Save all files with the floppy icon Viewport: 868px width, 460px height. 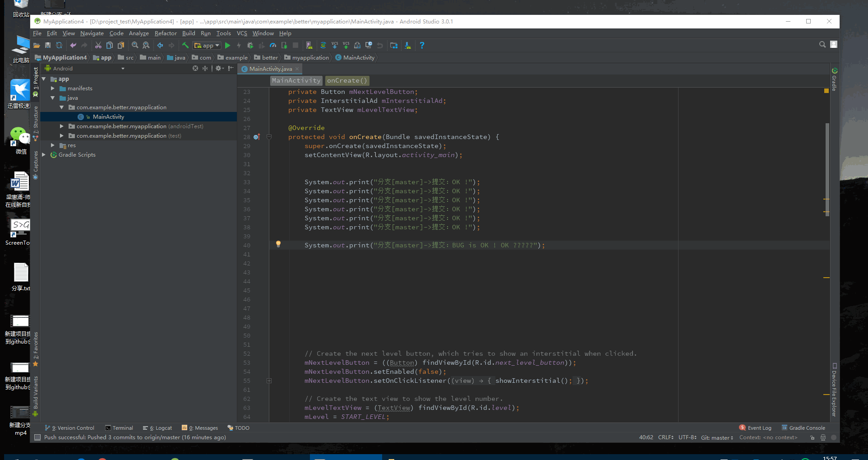pyautogui.click(x=48, y=46)
